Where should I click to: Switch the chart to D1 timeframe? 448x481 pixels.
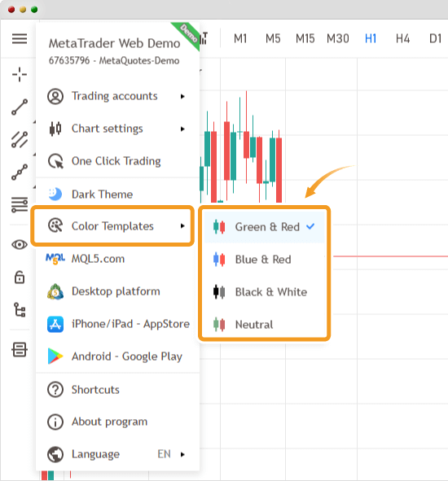pyautogui.click(x=436, y=38)
